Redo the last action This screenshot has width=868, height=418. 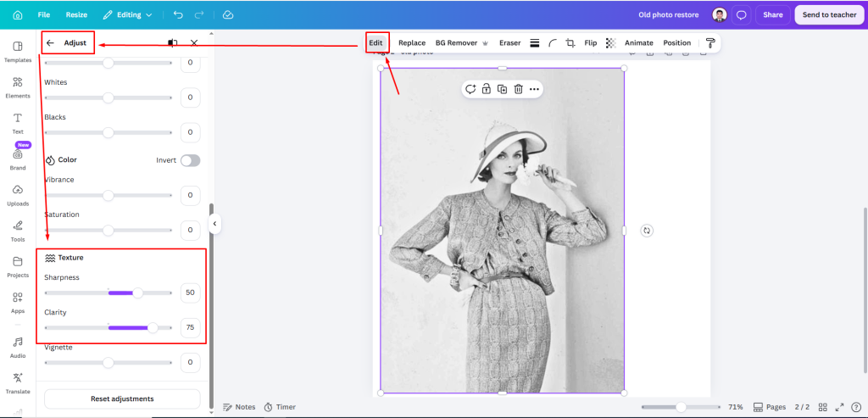click(199, 15)
